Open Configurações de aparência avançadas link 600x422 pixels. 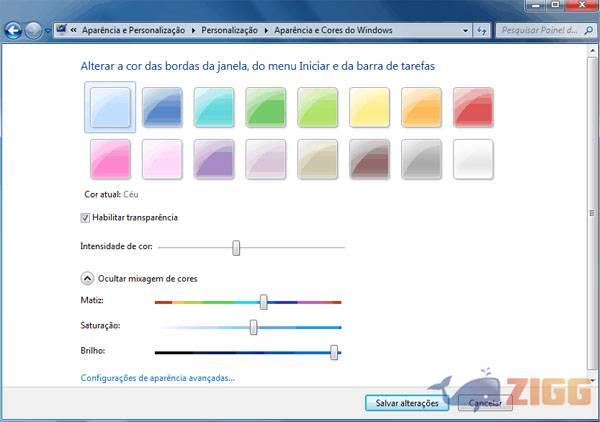(158, 378)
